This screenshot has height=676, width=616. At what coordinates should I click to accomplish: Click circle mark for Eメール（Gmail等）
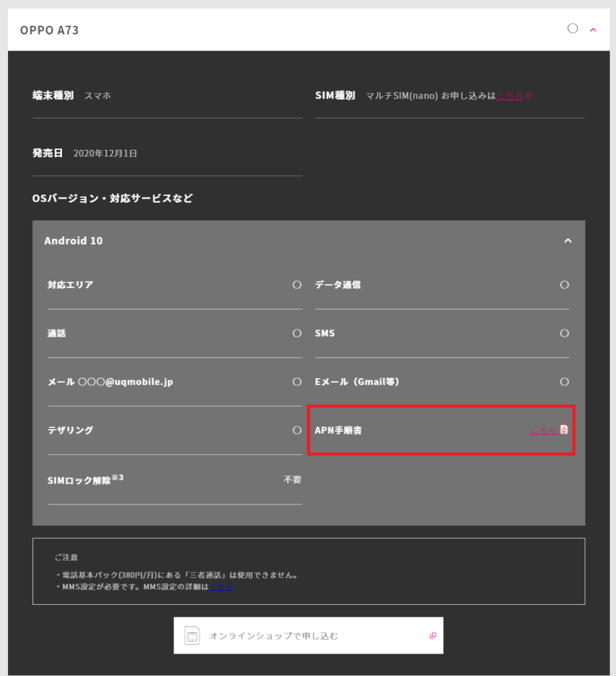565,382
